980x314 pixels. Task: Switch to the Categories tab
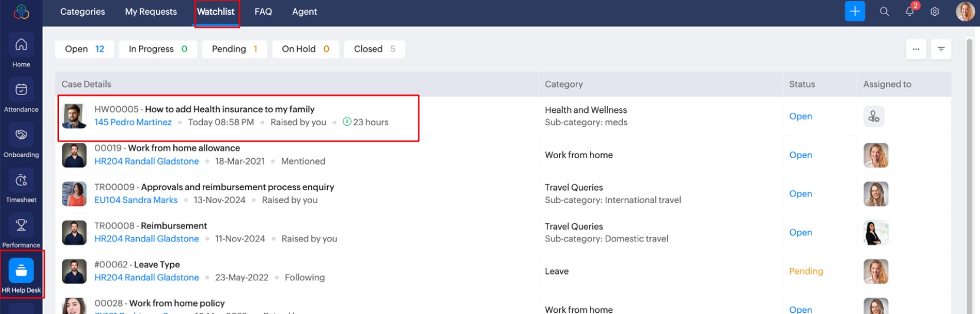pos(83,11)
